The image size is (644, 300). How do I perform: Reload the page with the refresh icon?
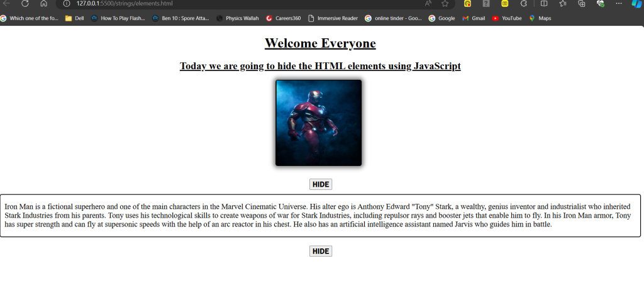(x=25, y=3)
